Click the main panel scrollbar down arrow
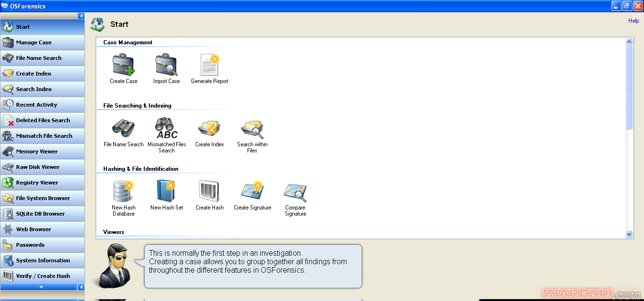This screenshot has width=644, height=301. point(629,234)
